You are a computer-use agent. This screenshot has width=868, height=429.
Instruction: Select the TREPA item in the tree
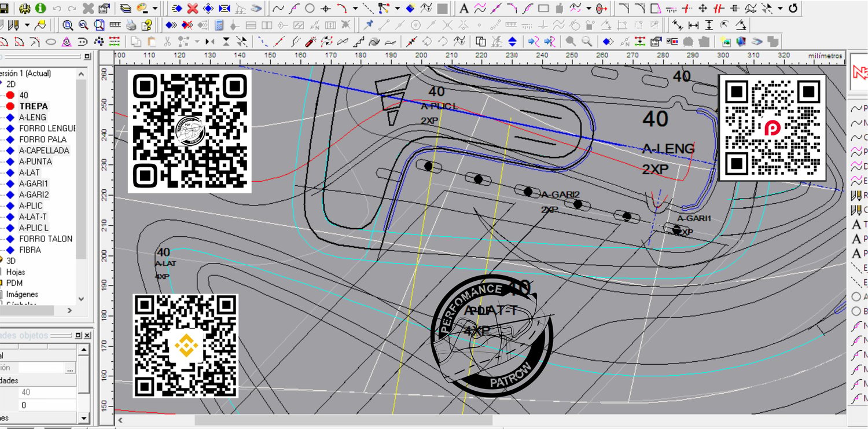coord(34,106)
